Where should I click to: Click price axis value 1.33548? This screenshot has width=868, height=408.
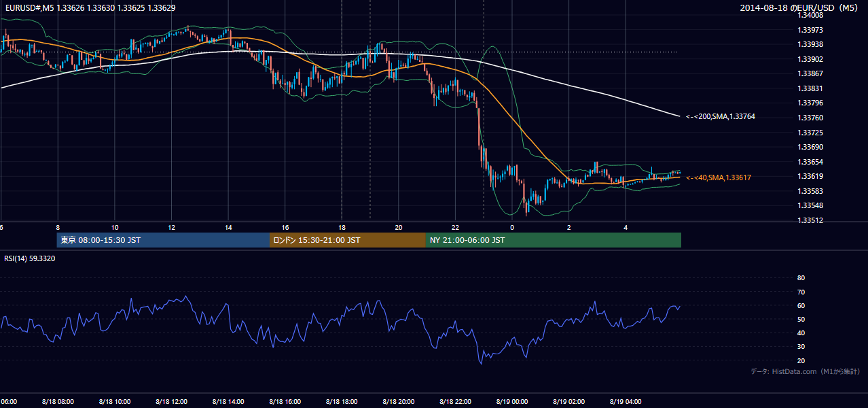[x=810, y=205]
